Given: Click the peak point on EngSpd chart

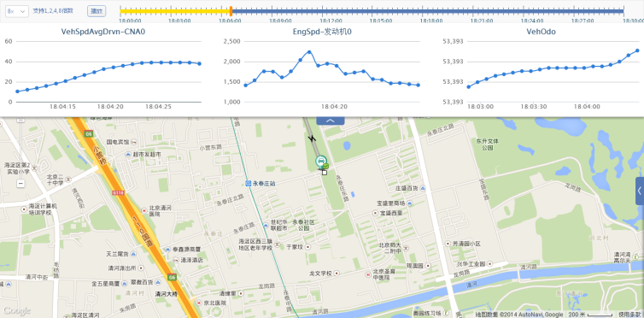Looking at the screenshot, I should (309, 52).
